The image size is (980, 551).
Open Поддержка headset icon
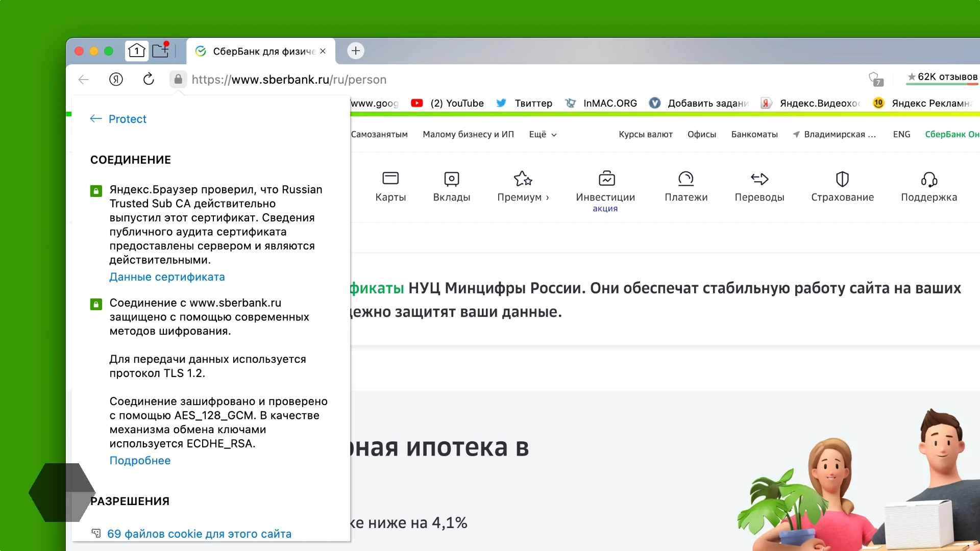point(929,179)
